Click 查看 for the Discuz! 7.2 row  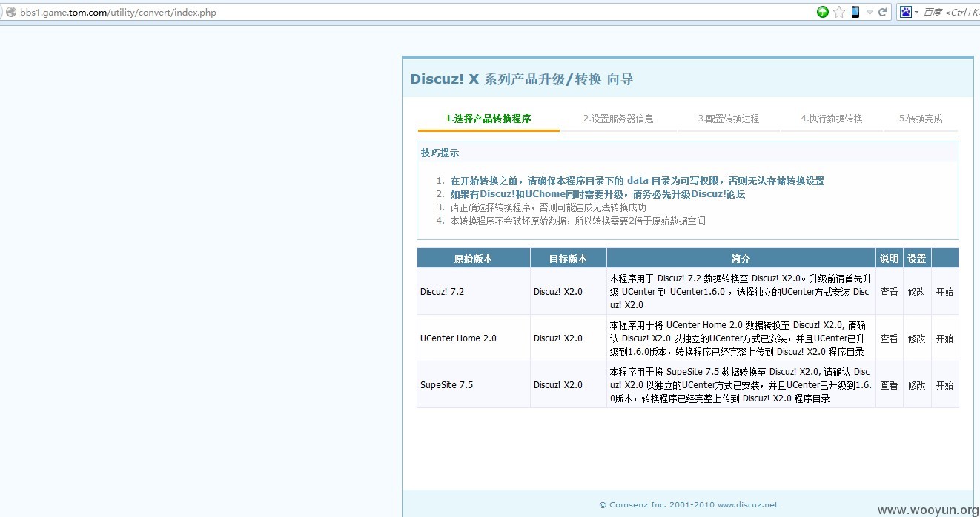(889, 292)
